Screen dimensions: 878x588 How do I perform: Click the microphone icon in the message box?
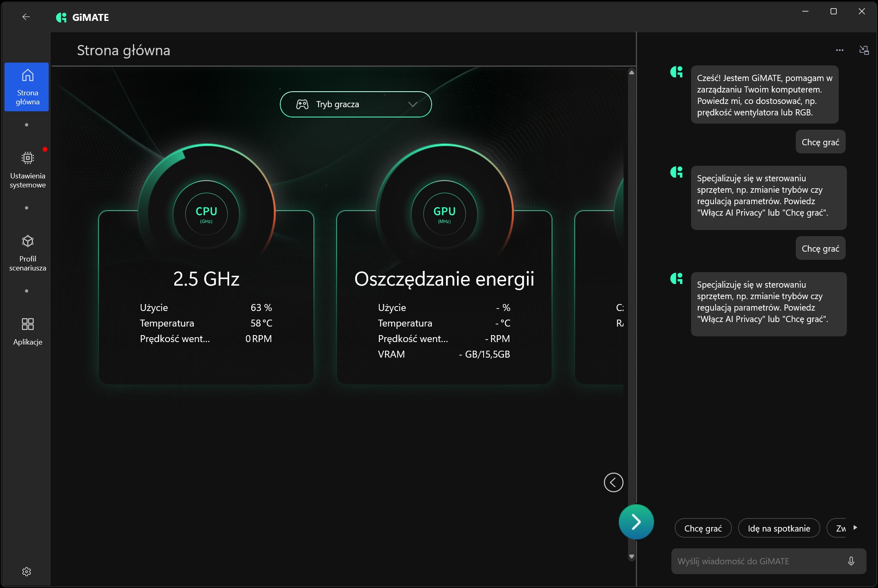tap(851, 561)
